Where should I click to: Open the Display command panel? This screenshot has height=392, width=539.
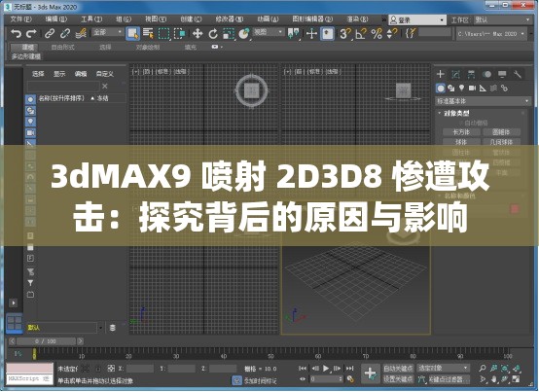click(x=502, y=74)
